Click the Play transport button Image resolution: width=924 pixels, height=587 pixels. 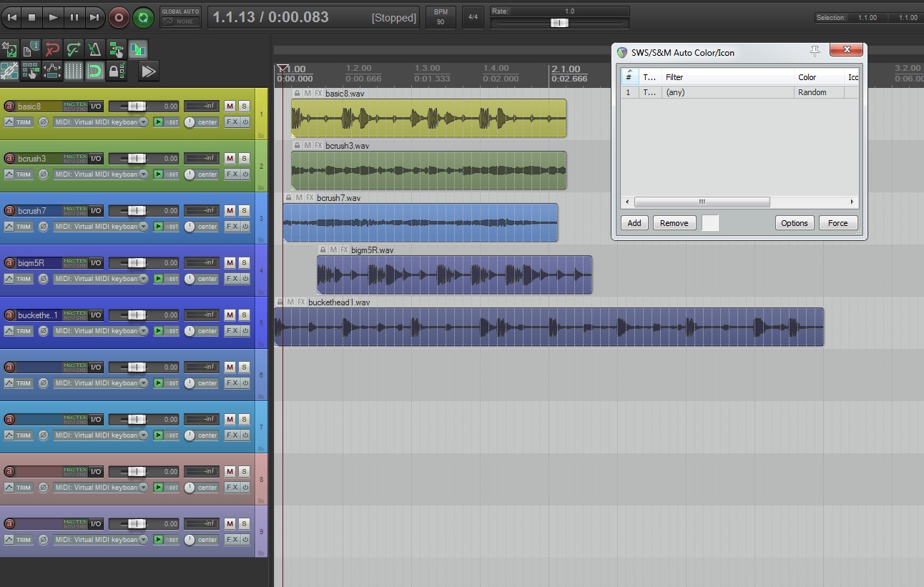(53, 17)
